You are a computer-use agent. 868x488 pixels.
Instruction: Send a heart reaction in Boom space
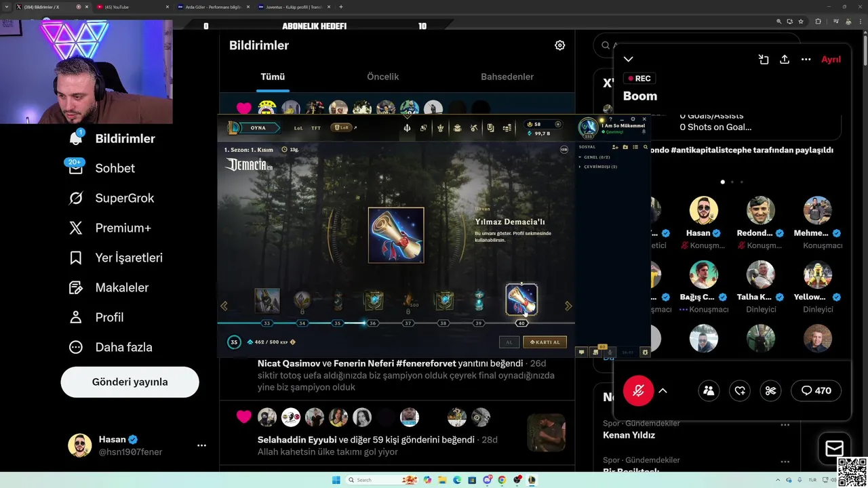pyautogui.click(x=740, y=390)
